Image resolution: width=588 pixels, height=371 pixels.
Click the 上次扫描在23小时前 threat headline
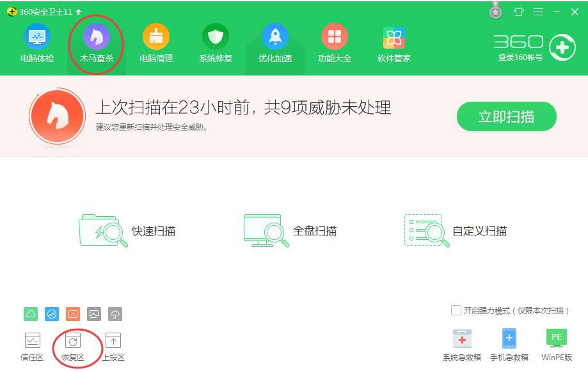(243, 107)
